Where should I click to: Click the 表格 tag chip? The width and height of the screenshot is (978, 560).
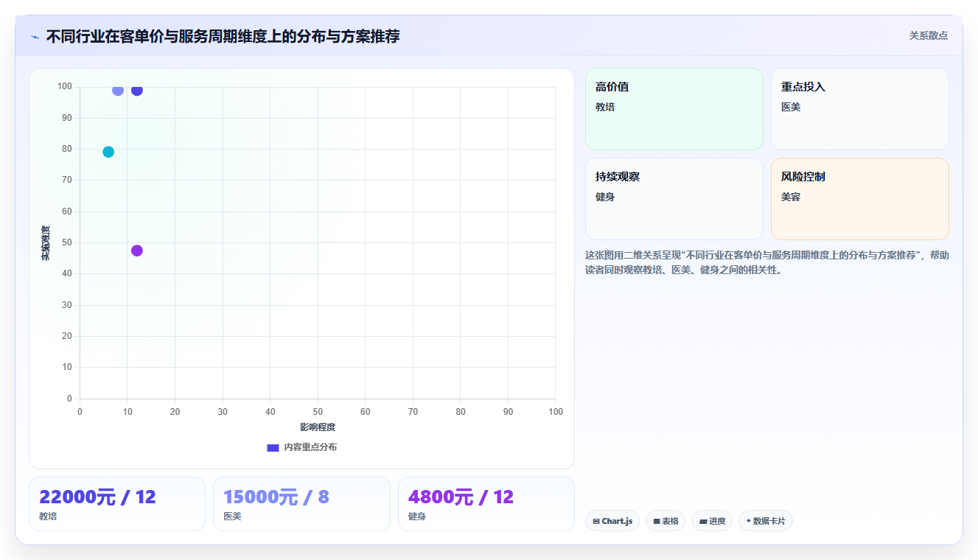666,521
